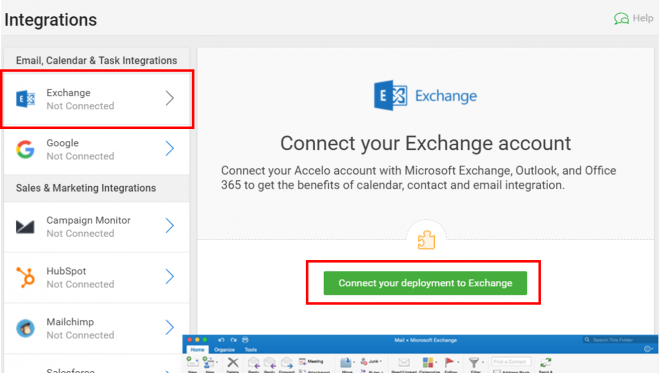This screenshot has width=659, height=373.
Task: Click the Follow Up red flag icon
Action: point(449,362)
